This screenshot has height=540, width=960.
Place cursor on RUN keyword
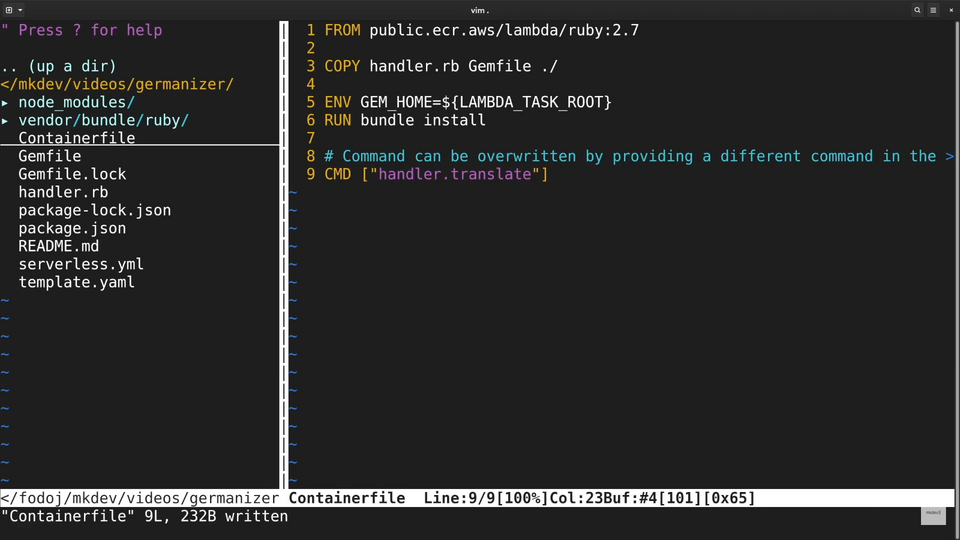338,120
